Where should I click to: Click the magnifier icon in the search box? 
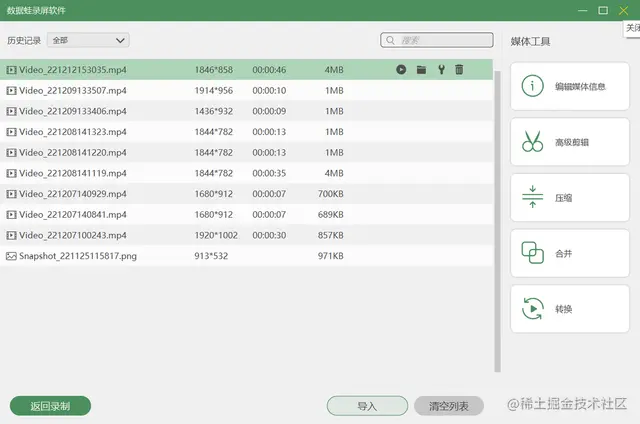pos(390,40)
